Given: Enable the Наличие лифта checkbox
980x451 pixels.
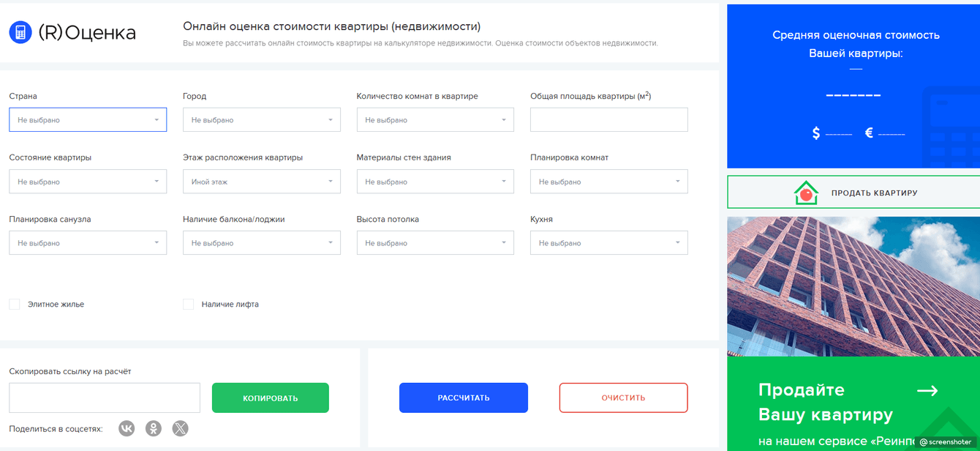Looking at the screenshot, I should tap(189, 304).
